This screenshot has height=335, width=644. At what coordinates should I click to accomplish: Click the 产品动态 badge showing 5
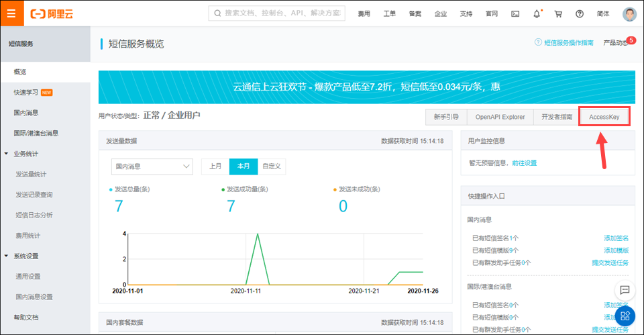[631, 40]
